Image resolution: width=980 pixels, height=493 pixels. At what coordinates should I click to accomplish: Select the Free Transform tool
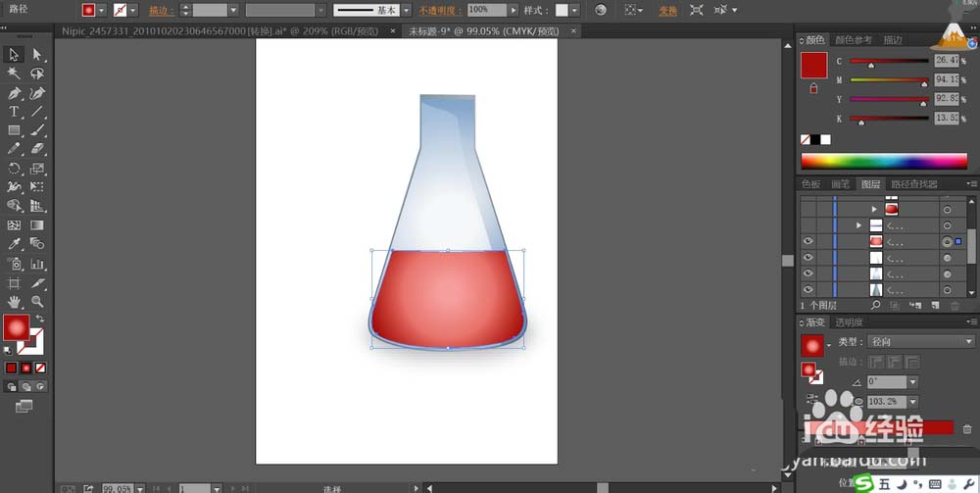tap(37, 187)
